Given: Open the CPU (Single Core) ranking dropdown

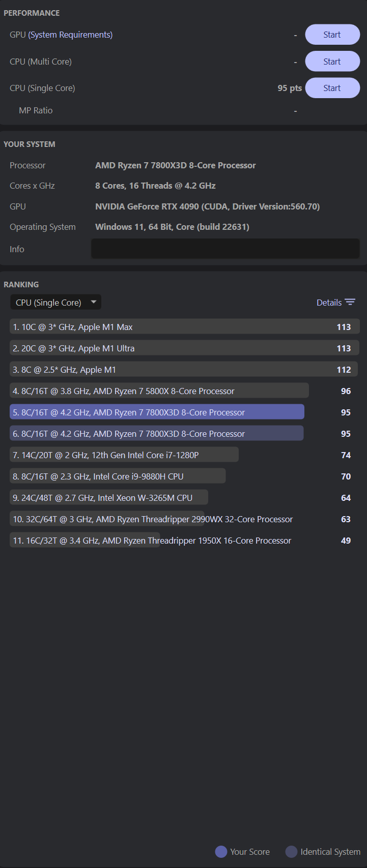Looking at the screenshot, I should pyautogui.click(x=55, y=303).
